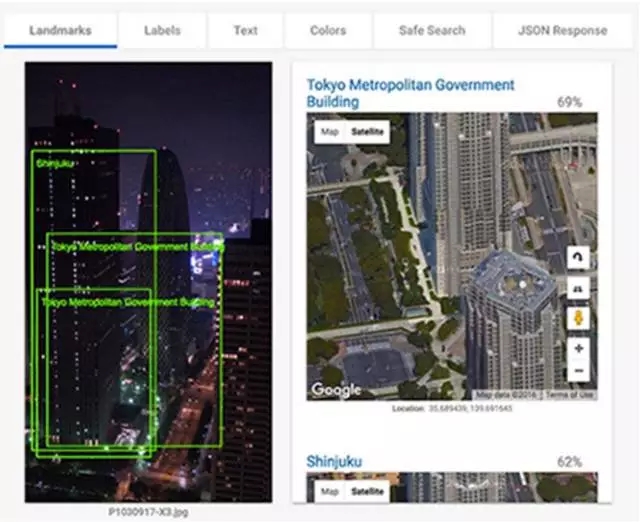
Task: Switch first map to Satellite view
Action: pyautogui.click(x=367, y=131)
